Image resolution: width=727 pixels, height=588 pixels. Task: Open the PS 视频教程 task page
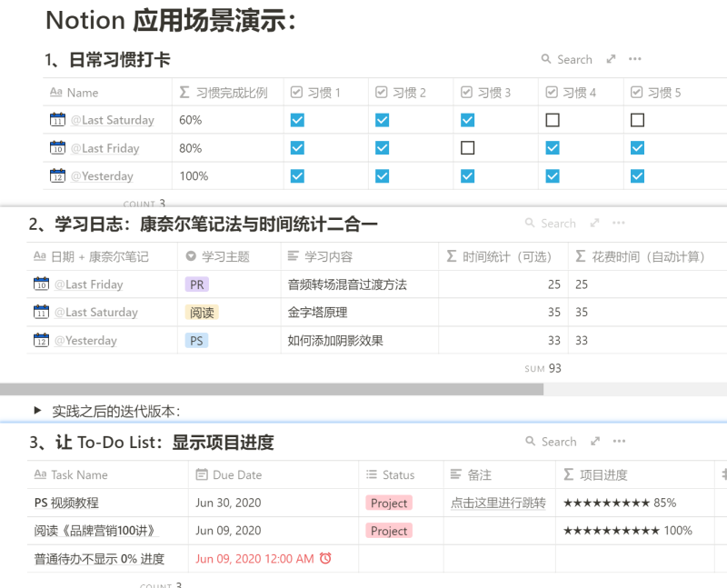pos(66,503)
